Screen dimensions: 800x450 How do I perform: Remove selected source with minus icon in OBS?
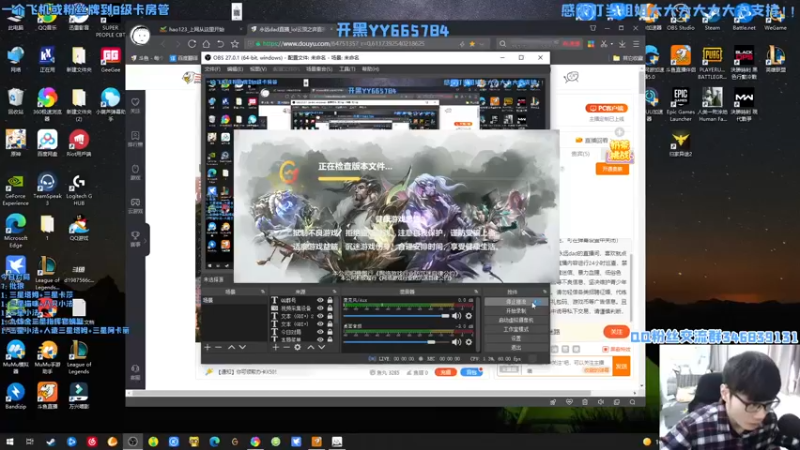click(x=286, y=347)
